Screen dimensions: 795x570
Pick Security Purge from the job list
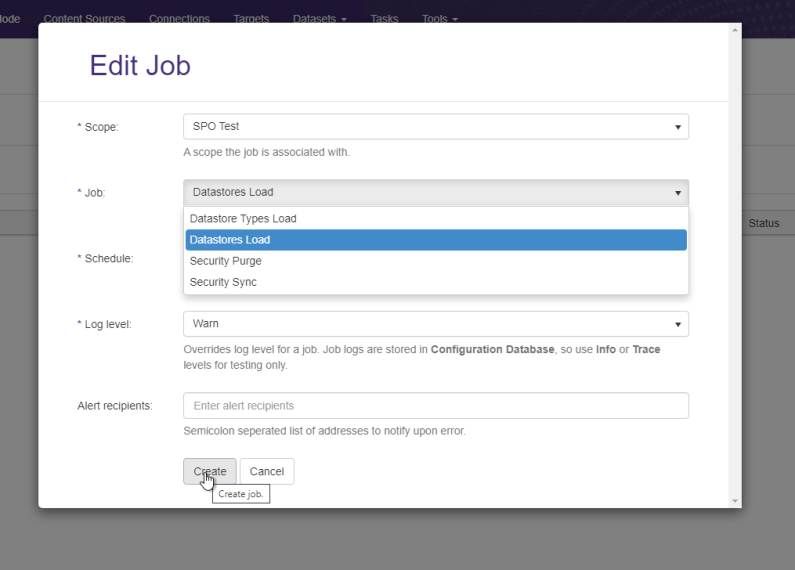(226, 261)
